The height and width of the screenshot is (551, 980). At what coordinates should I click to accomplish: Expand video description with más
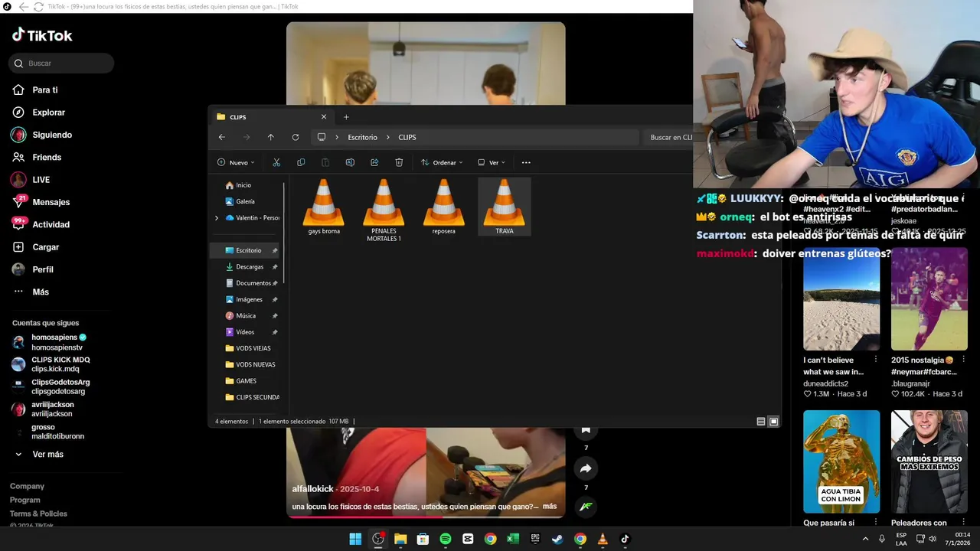pyautogui.click(x=550, y=507)
